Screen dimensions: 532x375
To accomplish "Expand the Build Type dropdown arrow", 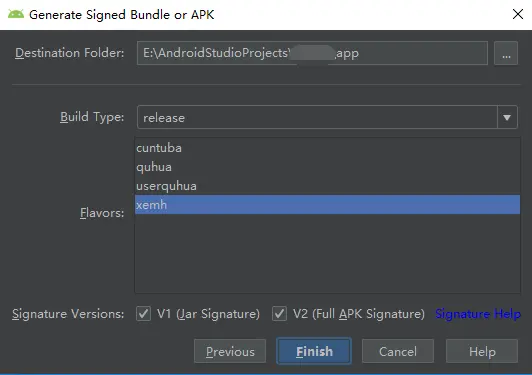I will point(507,117).
